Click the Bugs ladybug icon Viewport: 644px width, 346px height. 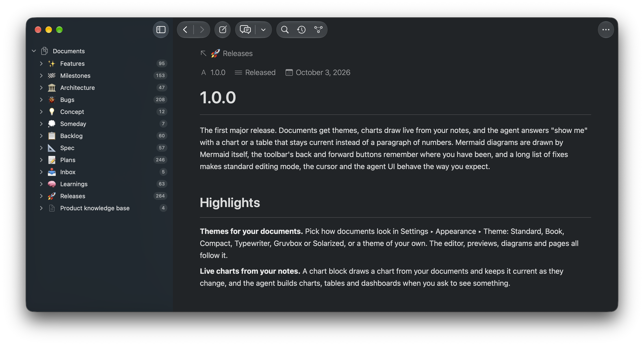click(x=51, y=99)
